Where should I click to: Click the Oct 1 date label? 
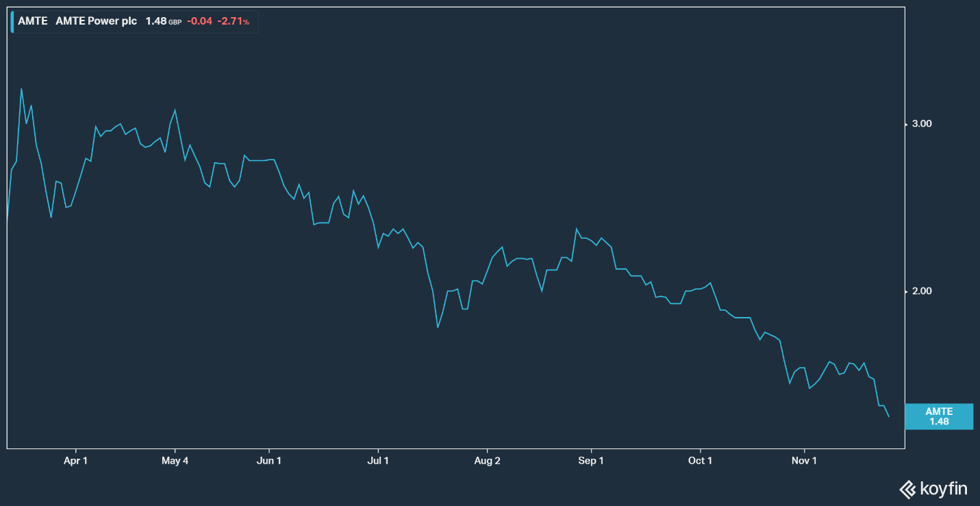pyautogui.click(x=700, y=461)
